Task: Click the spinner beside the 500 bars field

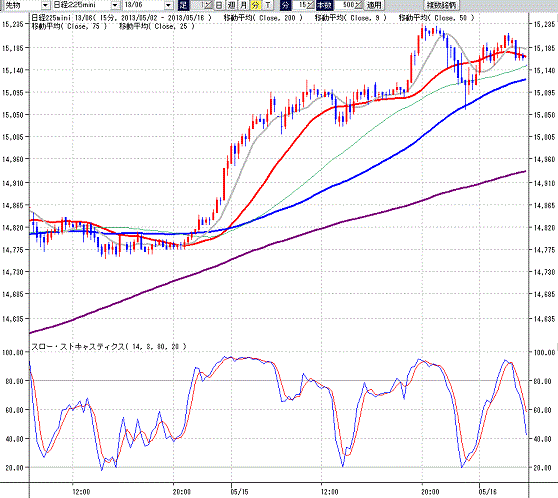Action: pos(358,5)
